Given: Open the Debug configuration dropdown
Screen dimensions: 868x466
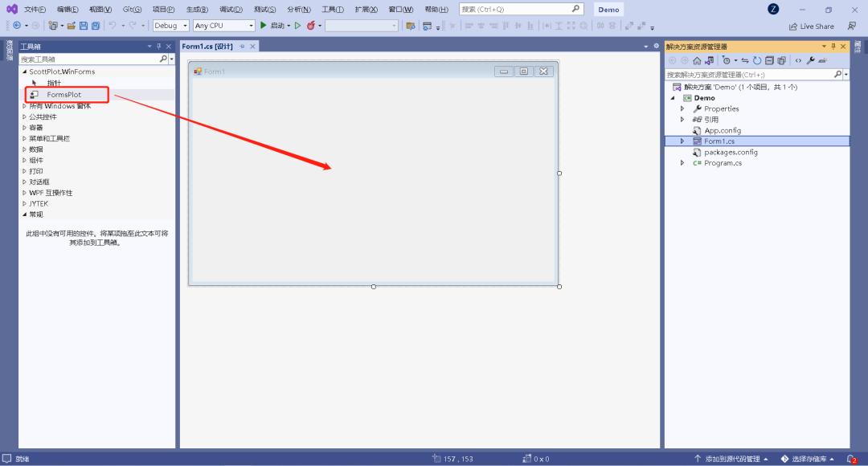Looking at the screenshot, I should pos(170,26).
